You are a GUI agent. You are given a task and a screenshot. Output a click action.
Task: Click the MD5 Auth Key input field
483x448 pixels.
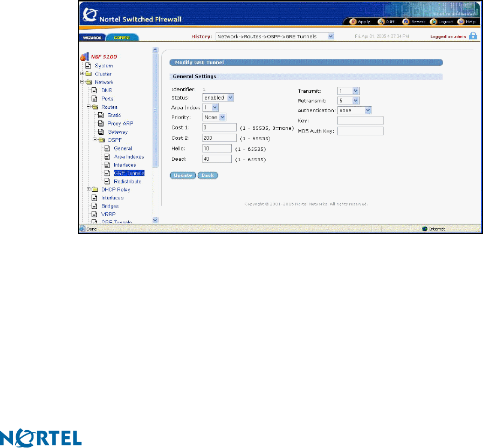coord(361,131)
